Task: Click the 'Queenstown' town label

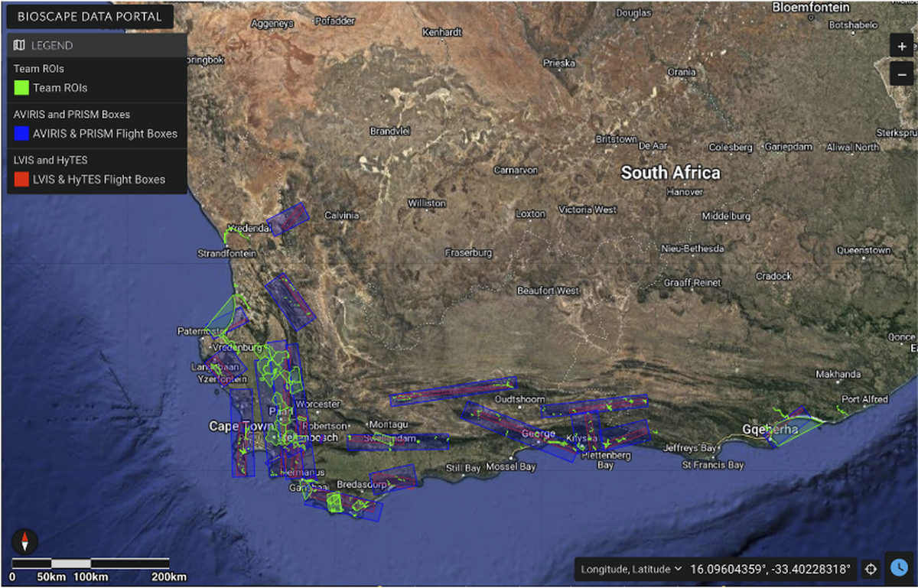Action: point(863,250)
